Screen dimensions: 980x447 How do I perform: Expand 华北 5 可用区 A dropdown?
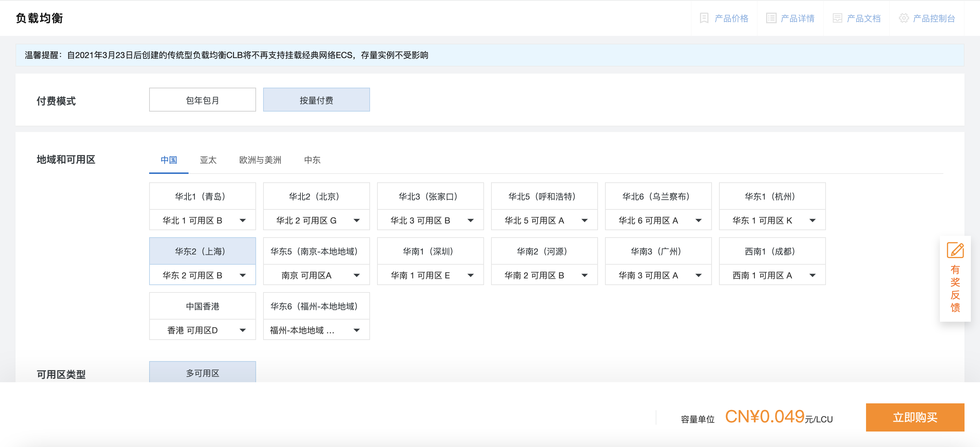pyautogui.click(x=544, y=220)
